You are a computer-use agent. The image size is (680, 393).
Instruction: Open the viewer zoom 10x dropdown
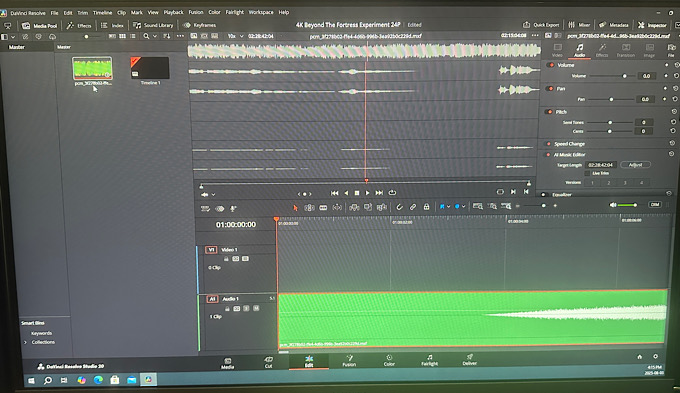pyautogui.click(x=235, y=36)
